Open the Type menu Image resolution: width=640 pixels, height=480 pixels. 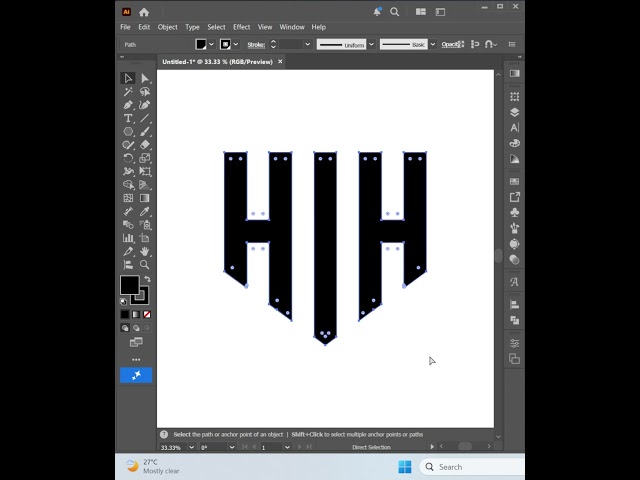192,27
